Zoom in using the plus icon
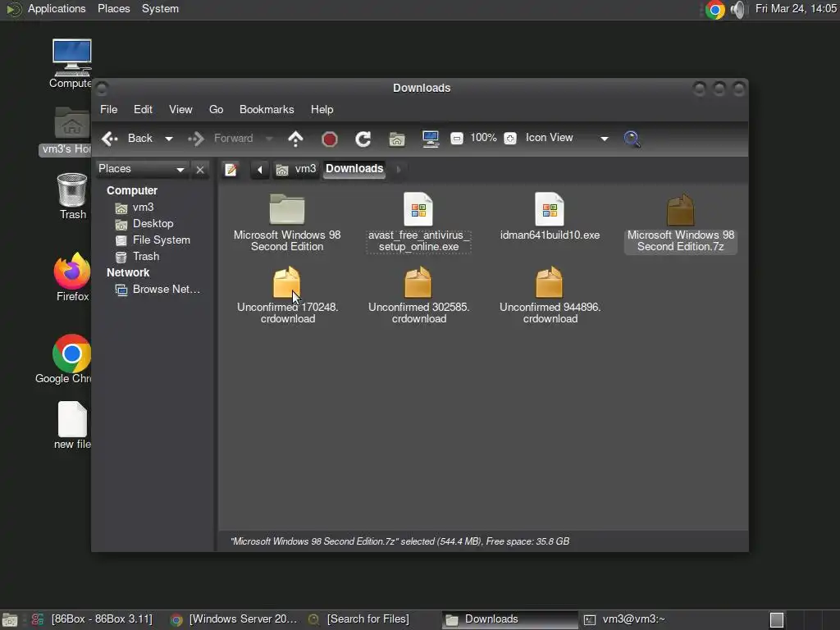The image size is (840, 630). (x=510, y=139)
